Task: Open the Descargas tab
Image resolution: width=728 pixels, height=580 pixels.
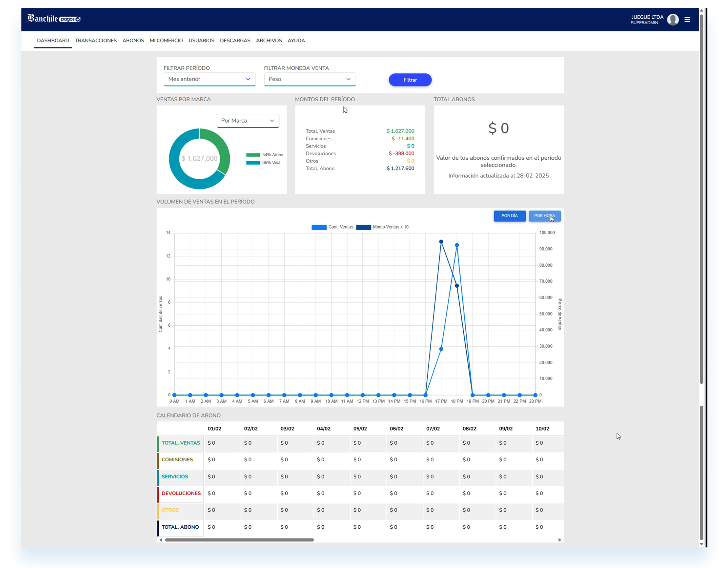Action: click(x=235, y=41)
